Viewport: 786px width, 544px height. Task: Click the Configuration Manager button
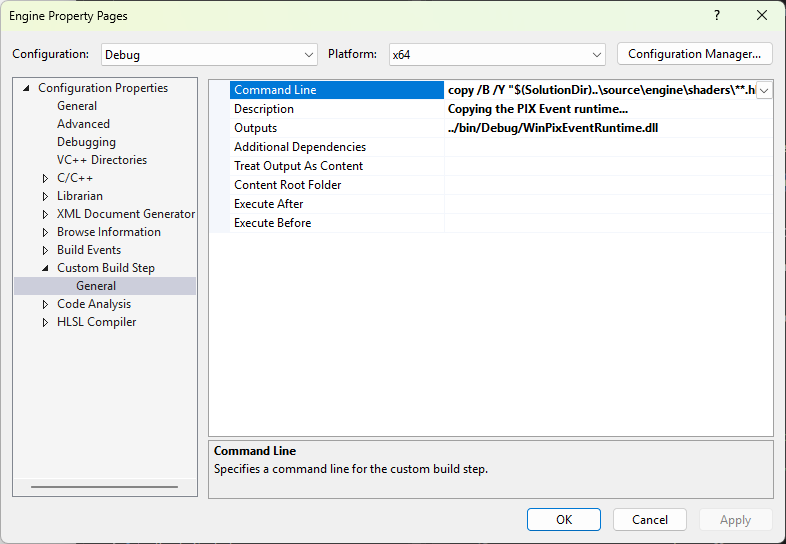point(694,54)
